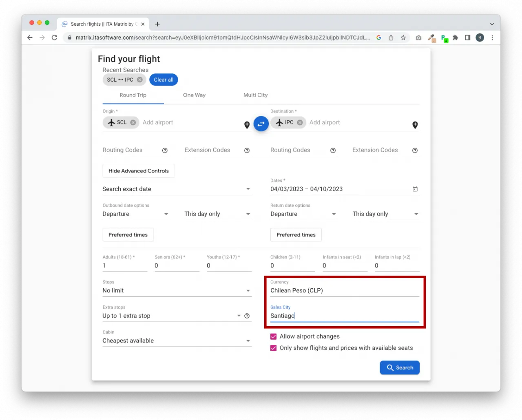Open the browser extensions puzzle menu

click(455, 38)
